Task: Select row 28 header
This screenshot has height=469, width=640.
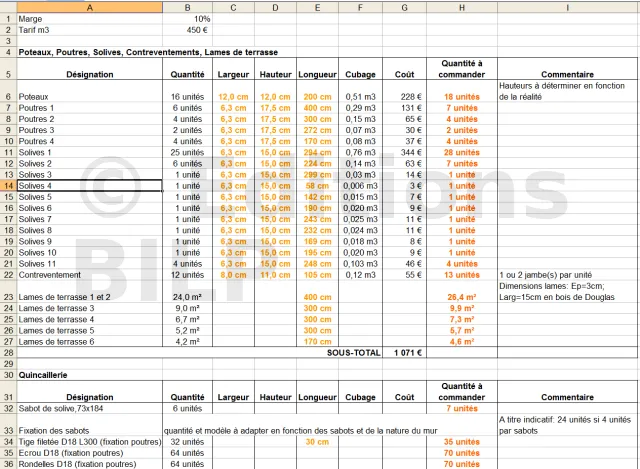Action: [x=8, y=352]
